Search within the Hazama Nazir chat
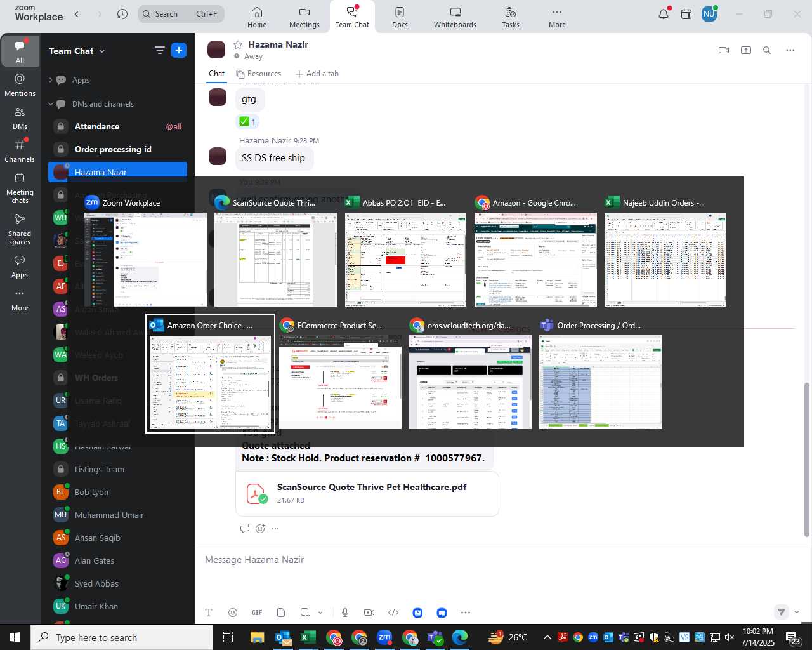The image size is (812, 650). click(767, 50)
